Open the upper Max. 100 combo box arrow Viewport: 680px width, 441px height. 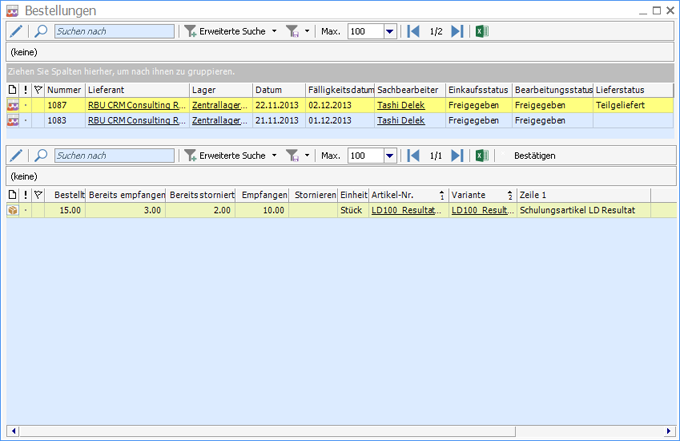coord(390,31)
